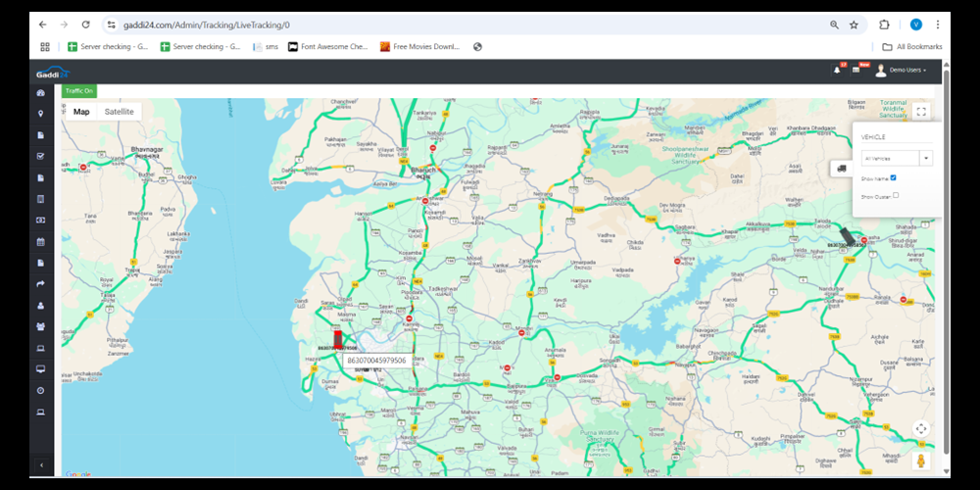Open the messages icon marked New
The height and width of the screenshot is (490, 980).
point(857,71)
